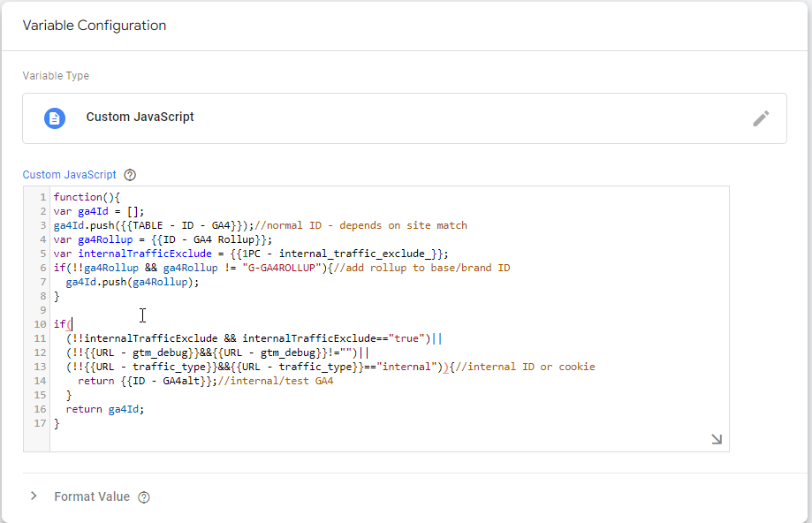Click the Format Value section label
Viewport: 812px width, 523px height.
point(91,496)
